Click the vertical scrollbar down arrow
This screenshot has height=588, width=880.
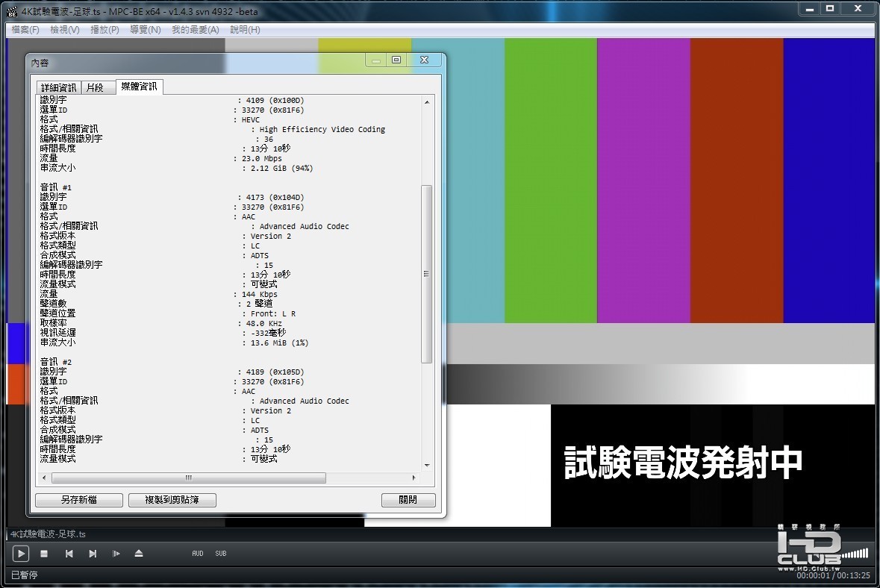click(x=427, y=465)
